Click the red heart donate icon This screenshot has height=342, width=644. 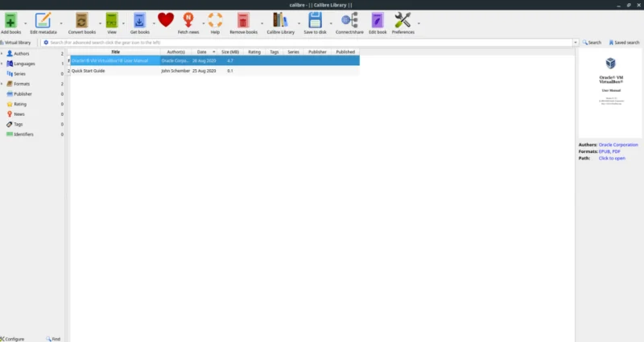click(166, 19)
